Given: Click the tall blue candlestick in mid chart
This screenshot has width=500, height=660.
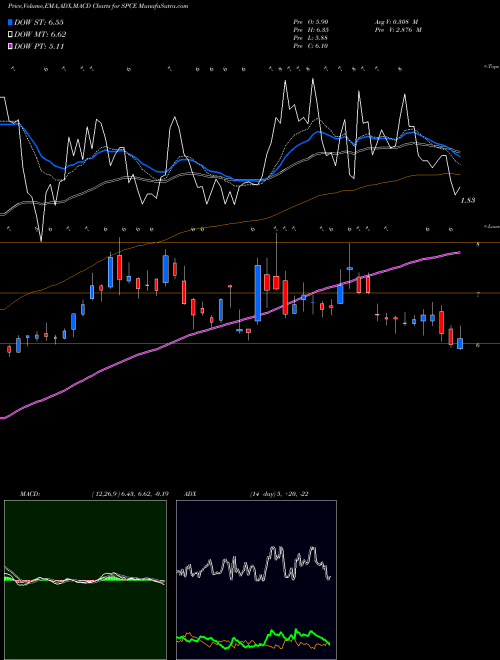Looking at the screenshot, I should [258, 293].
